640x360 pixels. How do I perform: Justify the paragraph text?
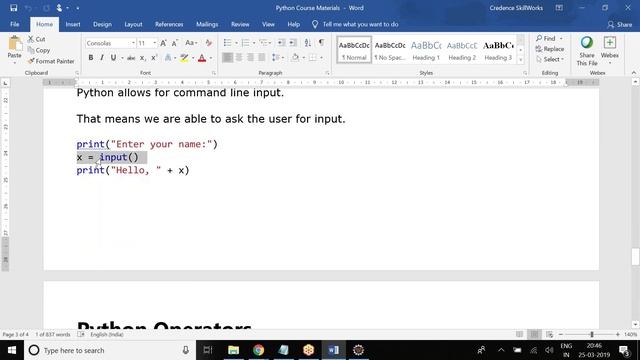click(x=262, y=58)
